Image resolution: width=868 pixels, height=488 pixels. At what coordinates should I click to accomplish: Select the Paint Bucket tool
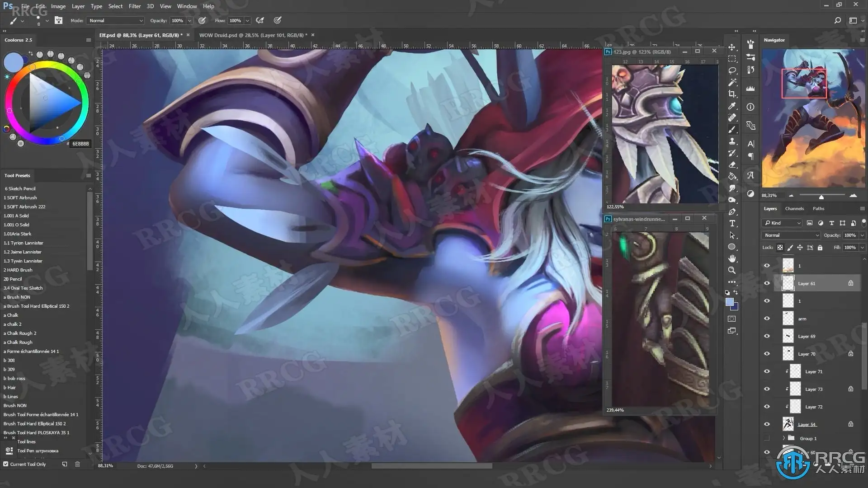click(732, 177)
